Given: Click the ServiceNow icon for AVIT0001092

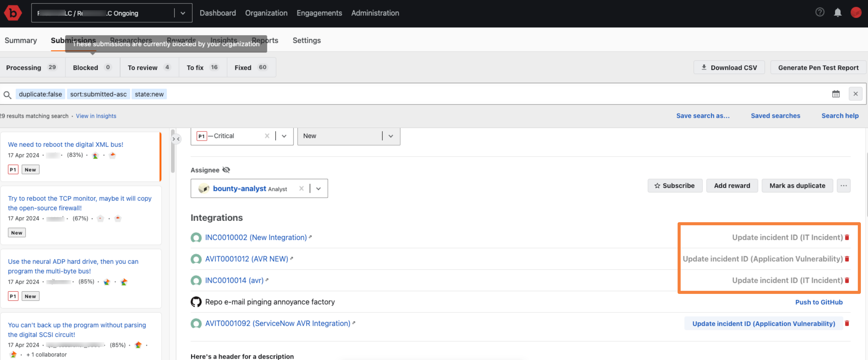Looking at the screenshot, I should click(x=196, y=324).
